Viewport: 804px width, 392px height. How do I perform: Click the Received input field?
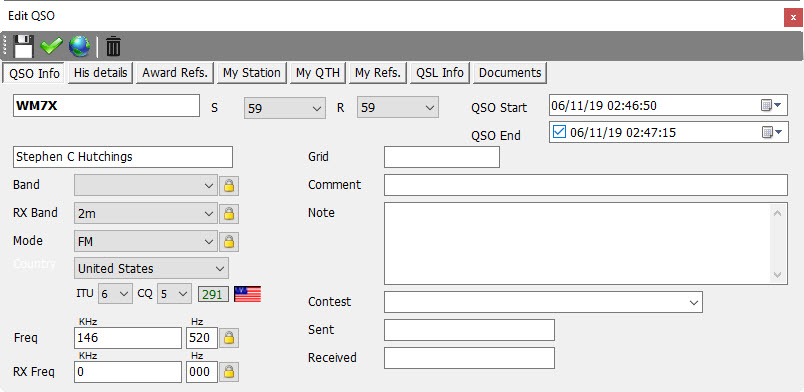(469, 358)
